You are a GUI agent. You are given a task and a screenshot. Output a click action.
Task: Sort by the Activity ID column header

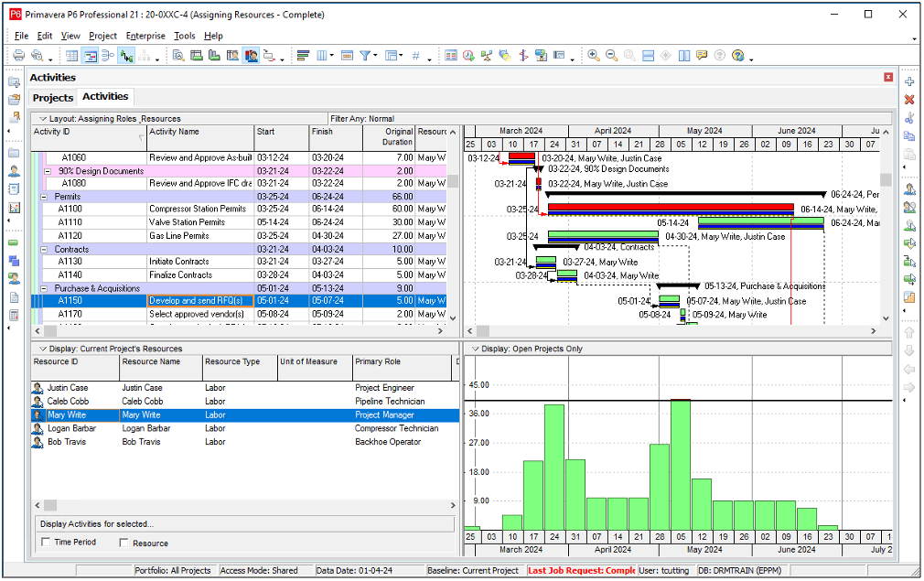click(x=89, y=138)
